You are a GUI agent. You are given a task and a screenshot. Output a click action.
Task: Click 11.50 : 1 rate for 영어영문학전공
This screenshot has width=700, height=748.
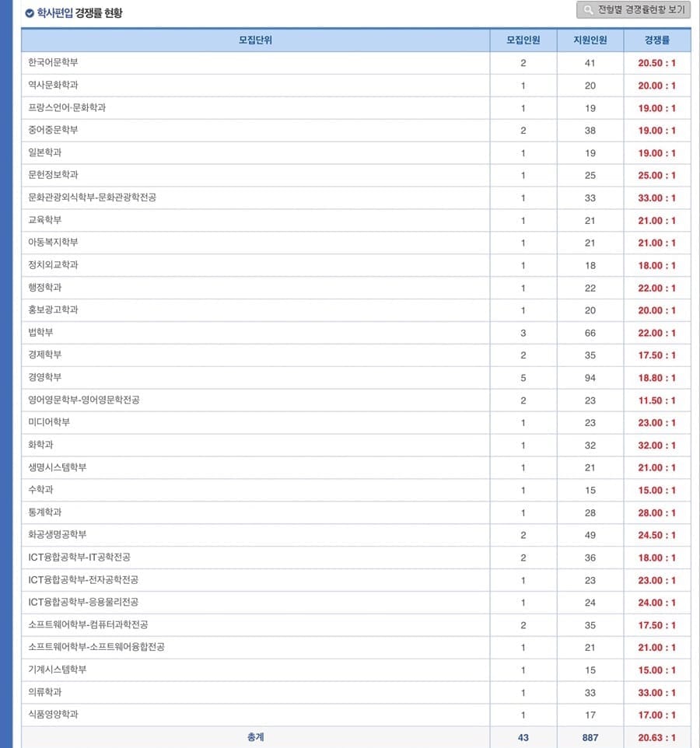point(657,400)
